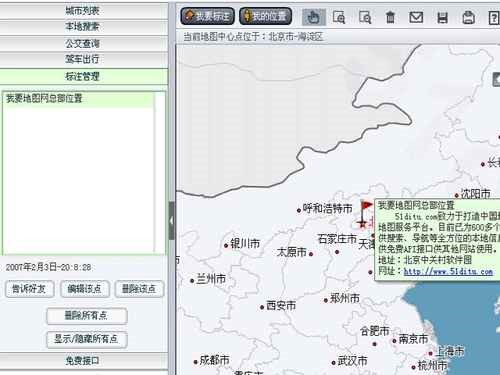The image size is (500, 375).
Task: Open the 标注管理 panel
Action: click(84, 76)
